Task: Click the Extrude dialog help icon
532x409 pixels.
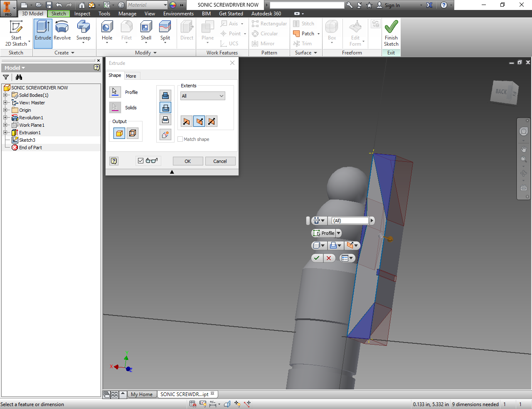Action: point(114,161)
